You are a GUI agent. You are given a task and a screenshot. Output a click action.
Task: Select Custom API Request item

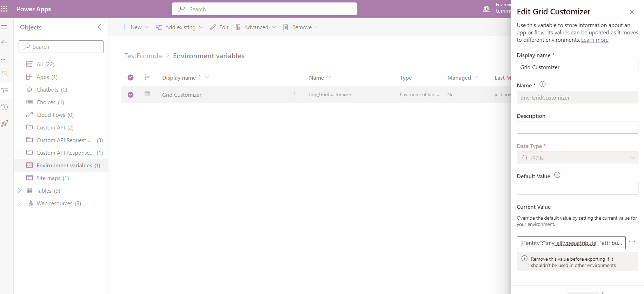coord(61,140)
